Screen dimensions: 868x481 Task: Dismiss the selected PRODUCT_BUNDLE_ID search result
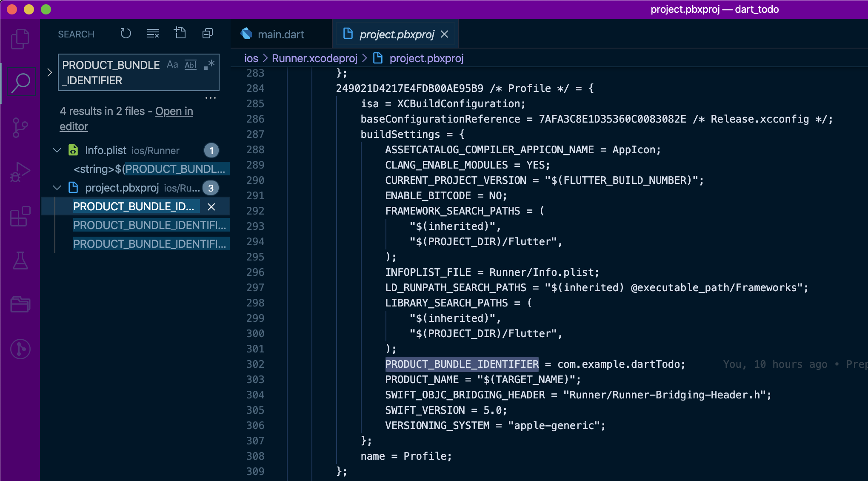[x=211, y=207]
